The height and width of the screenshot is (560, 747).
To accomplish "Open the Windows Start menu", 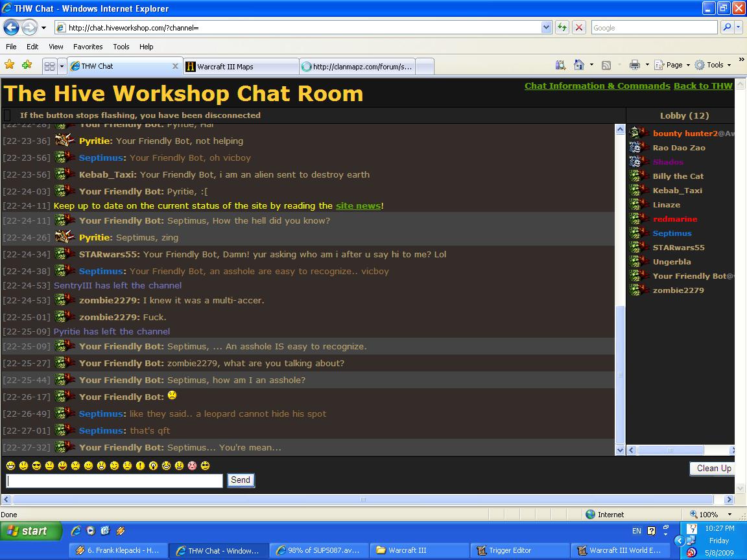I will point(31,531).
